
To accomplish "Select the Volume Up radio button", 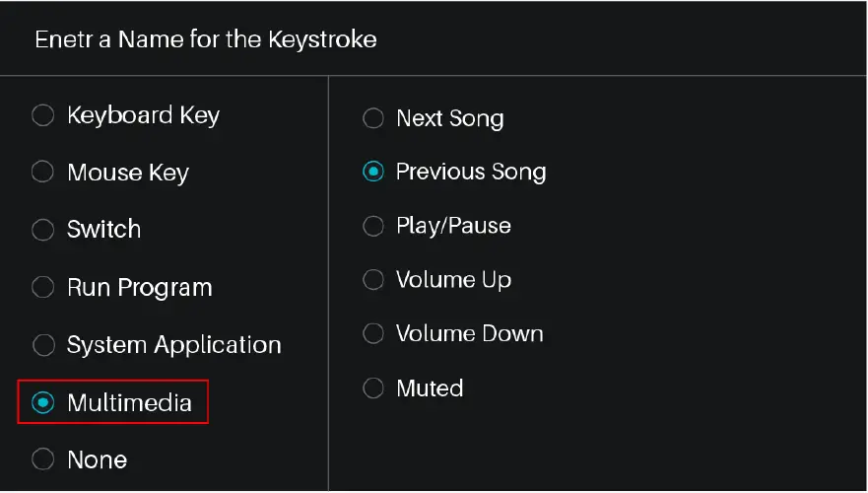I will [x=372, y=280].
